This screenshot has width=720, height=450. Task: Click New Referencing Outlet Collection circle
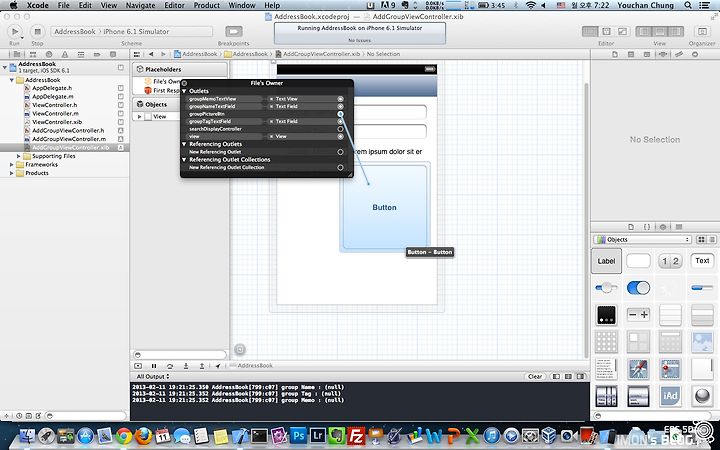tap(340, 168)
